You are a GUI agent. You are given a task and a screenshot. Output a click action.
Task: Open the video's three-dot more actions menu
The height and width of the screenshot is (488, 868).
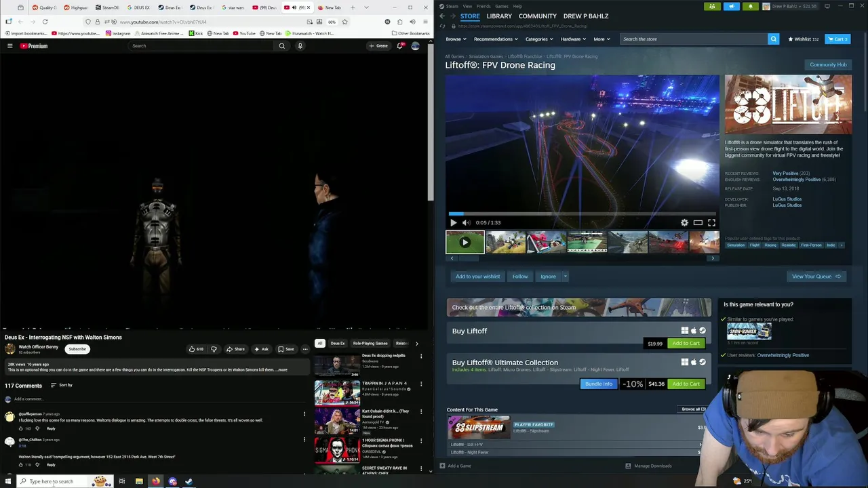click(305, 349)
